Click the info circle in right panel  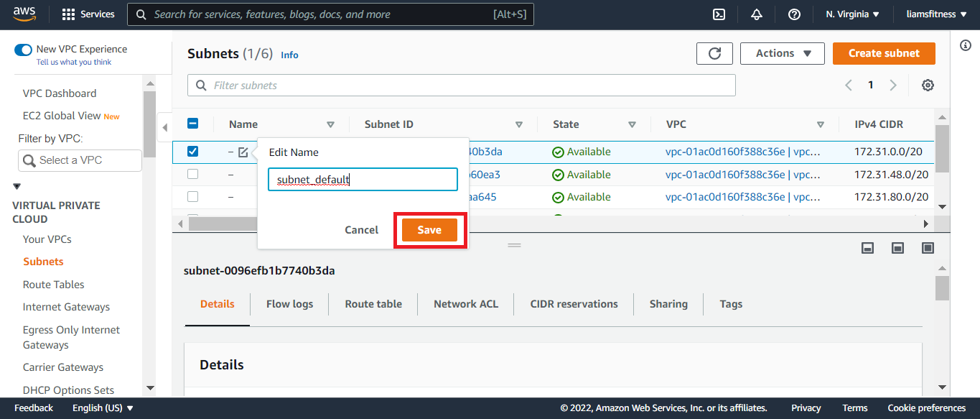pos(966,45)
